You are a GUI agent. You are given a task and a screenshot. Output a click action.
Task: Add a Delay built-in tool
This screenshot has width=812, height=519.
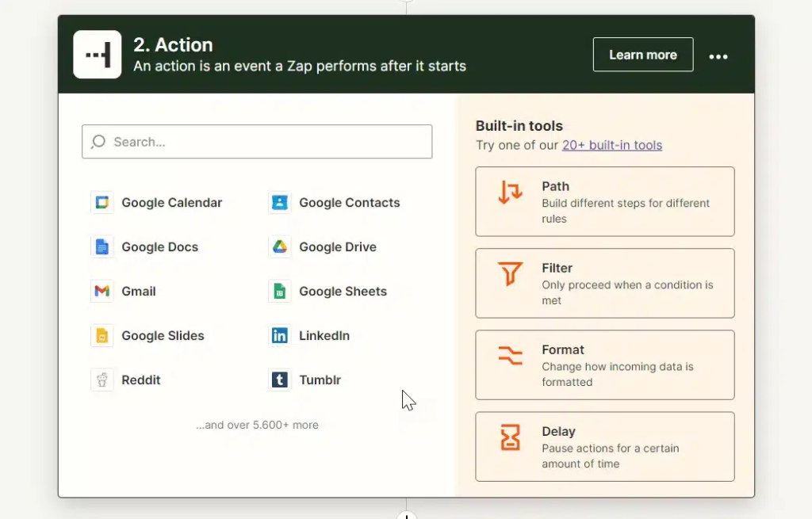[604, 446]
